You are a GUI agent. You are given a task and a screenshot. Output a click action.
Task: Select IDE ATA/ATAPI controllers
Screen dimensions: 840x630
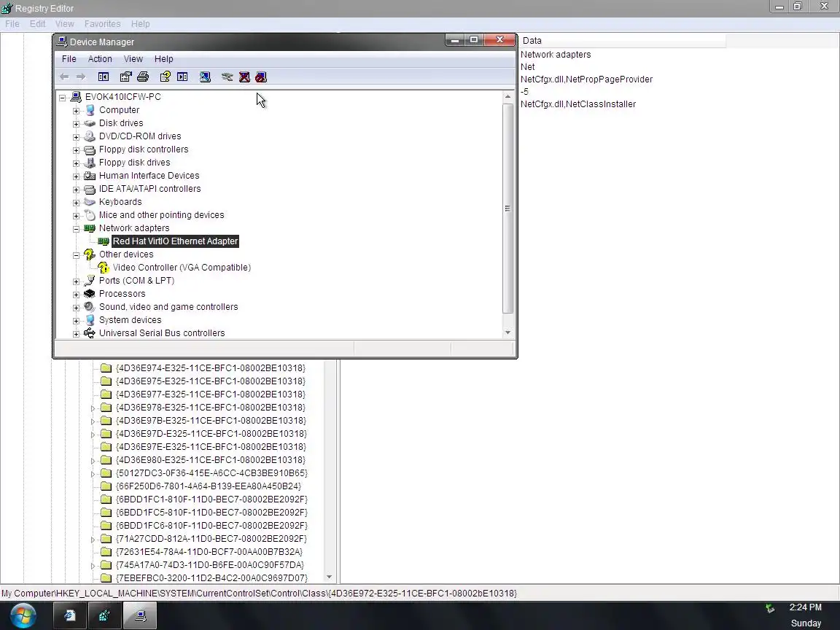[x=150, y=189]
